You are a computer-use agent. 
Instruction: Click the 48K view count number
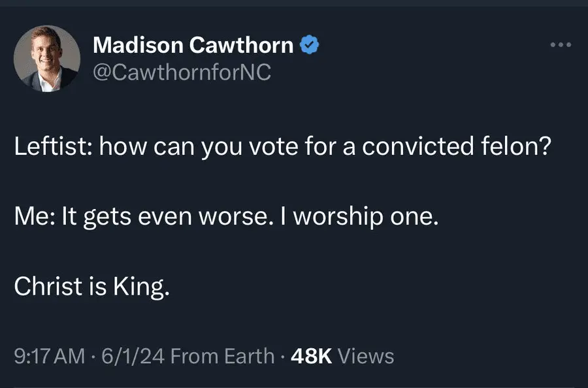(x=313, y=356)
